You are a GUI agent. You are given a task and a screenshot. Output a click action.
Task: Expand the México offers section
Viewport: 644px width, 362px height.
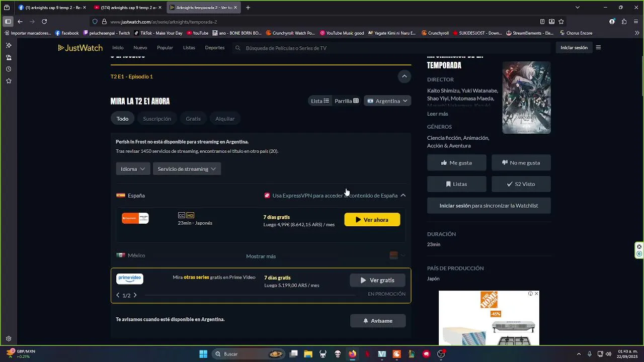click(403, 256)
